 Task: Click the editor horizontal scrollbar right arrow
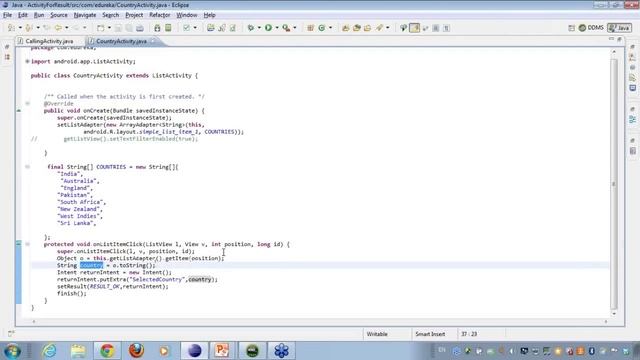(606, 322)
